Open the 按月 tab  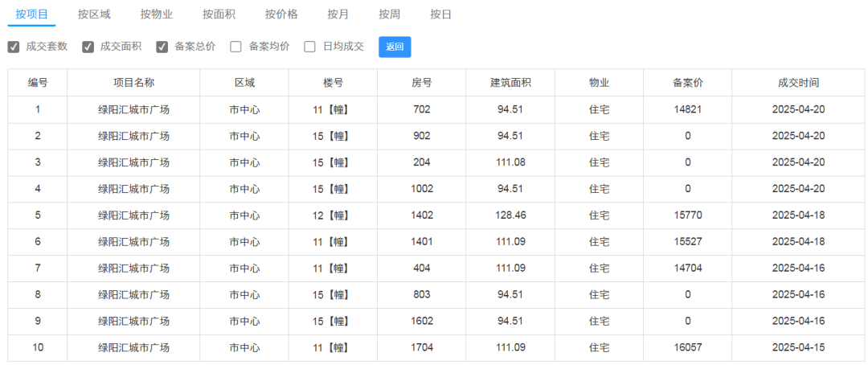[x=338, y=14]
